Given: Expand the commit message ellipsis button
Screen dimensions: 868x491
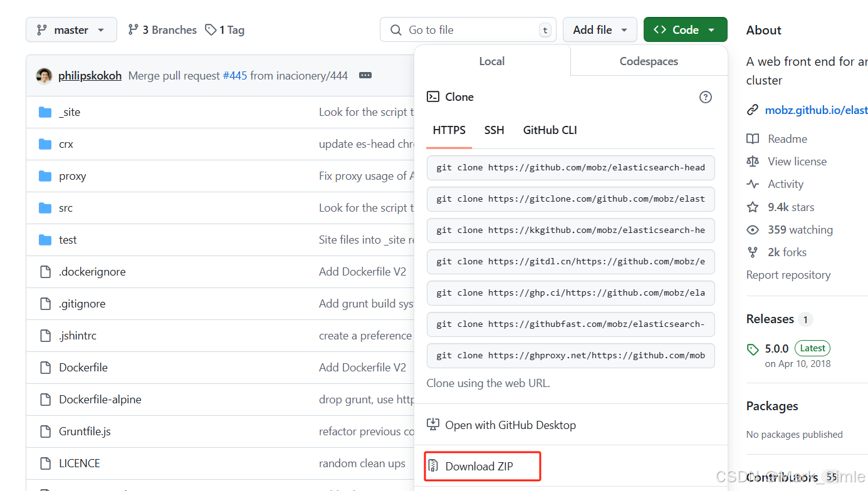Looking at the screenshot, I should coord(365,76).
